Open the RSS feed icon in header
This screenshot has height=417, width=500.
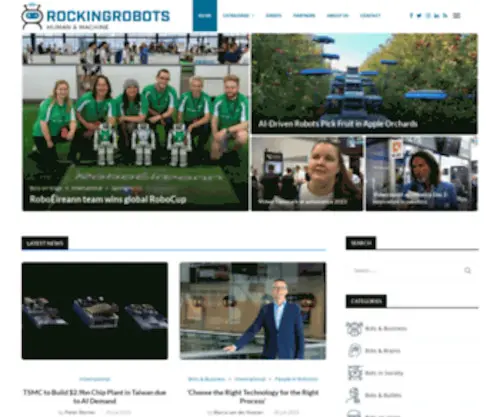click(445, 16)
